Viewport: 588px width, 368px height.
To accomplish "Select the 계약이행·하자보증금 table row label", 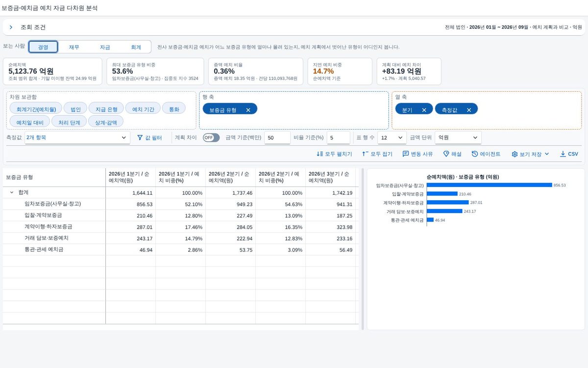I will tap(48, 227).
